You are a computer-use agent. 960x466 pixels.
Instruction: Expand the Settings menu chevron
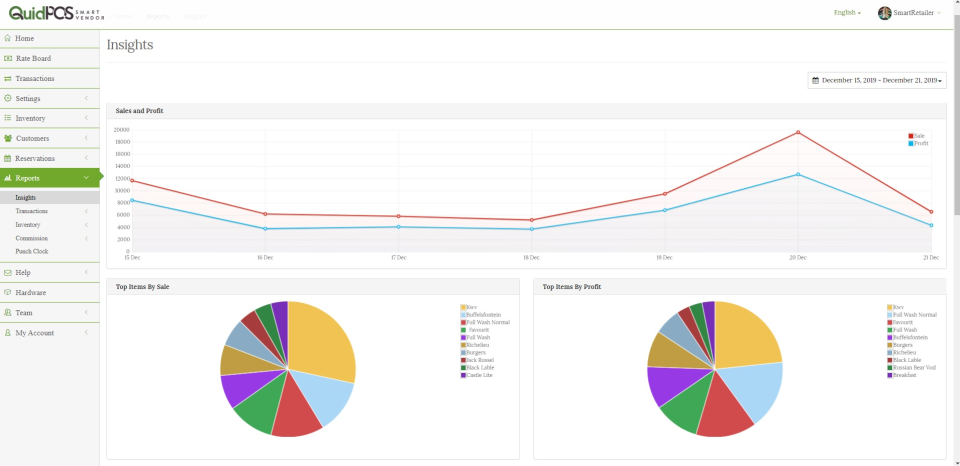pos(86,99)
